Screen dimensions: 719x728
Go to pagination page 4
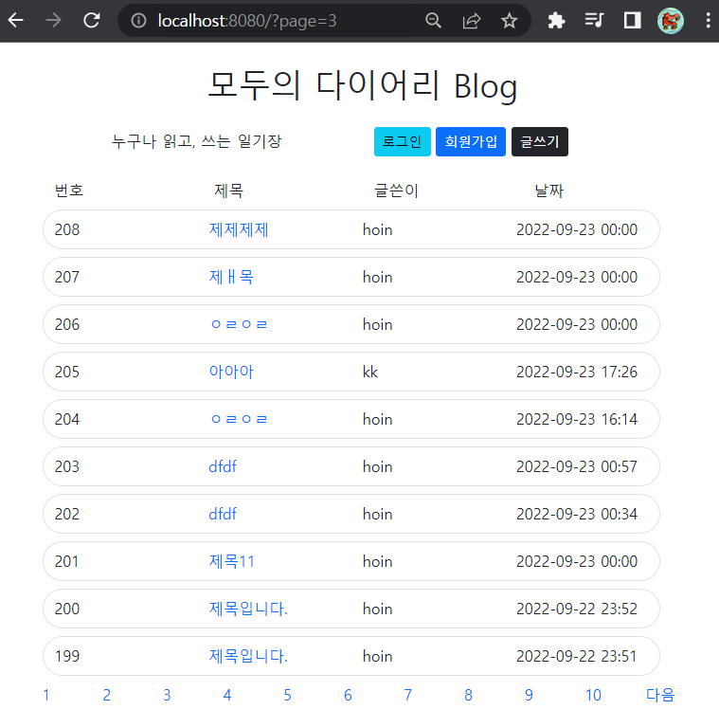[227, 695]
